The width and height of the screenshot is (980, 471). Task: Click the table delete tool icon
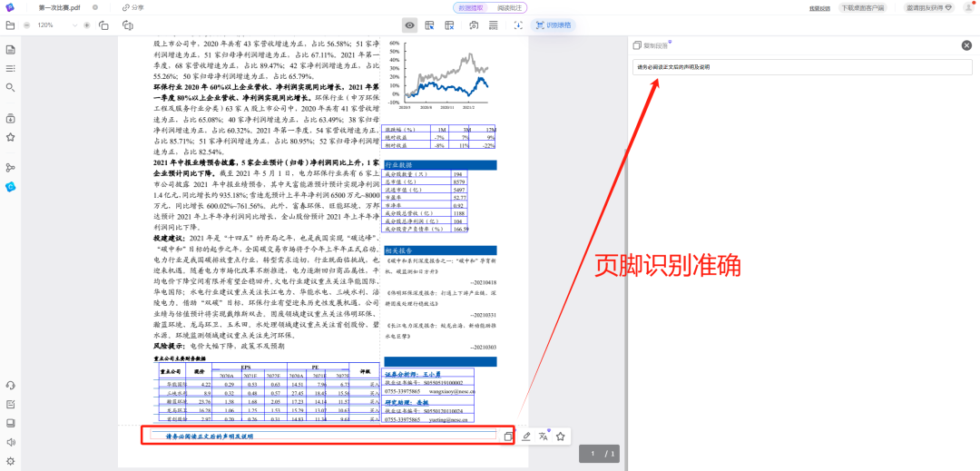[449, 25]
